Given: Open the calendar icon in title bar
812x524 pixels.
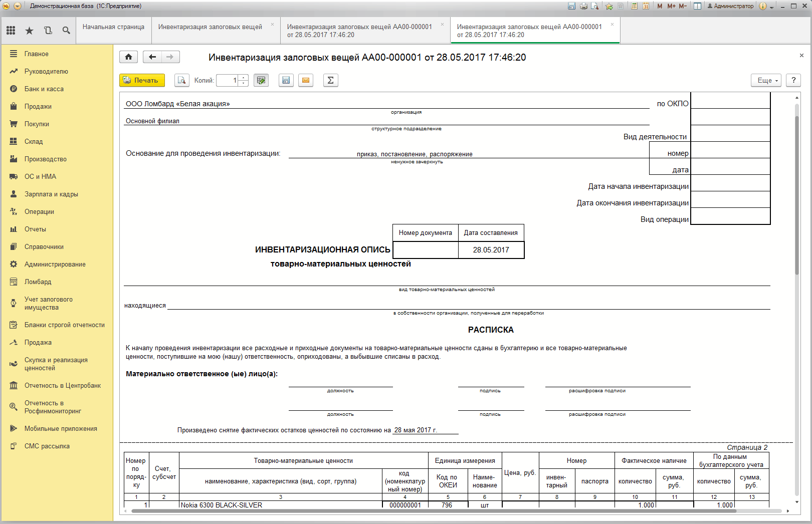Looking at the screenshot, I should (x=646, y=6).
